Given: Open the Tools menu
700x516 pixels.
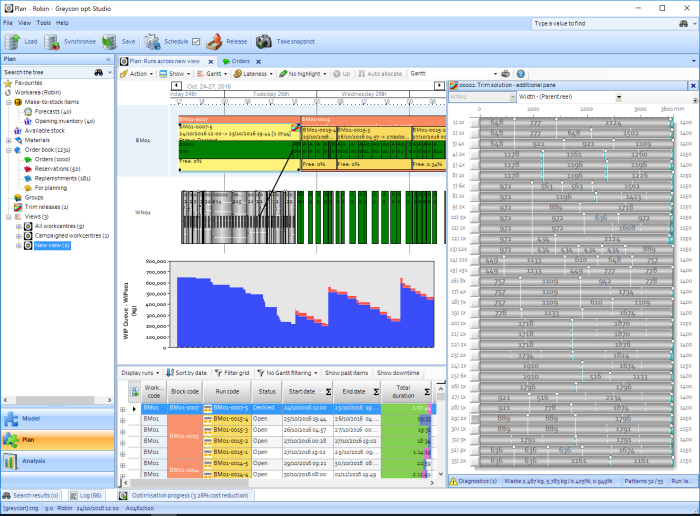Looking at the screenshot, I should tap(43, 22).
